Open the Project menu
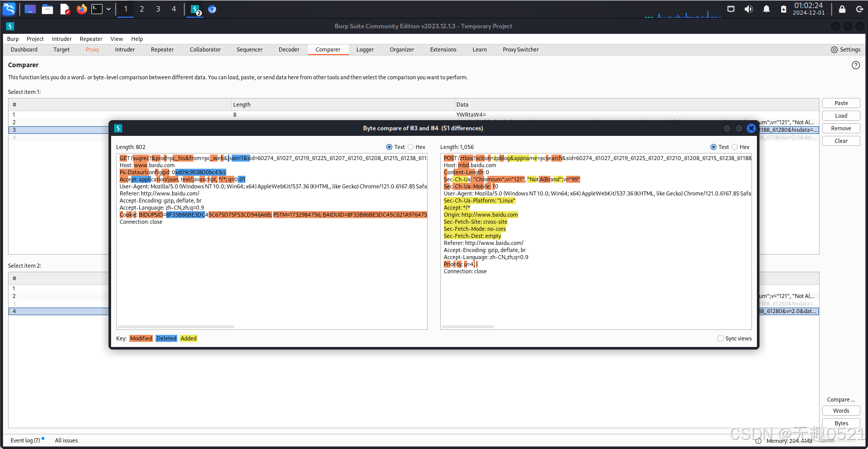Viewport: 868px width, 449px height. click(x=35, y=39)
